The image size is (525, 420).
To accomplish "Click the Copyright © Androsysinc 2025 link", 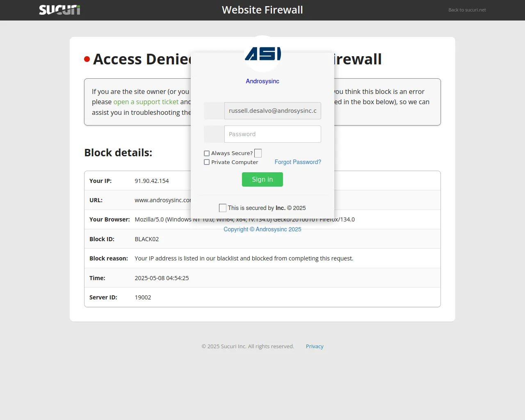I will [x=262, y=229].
